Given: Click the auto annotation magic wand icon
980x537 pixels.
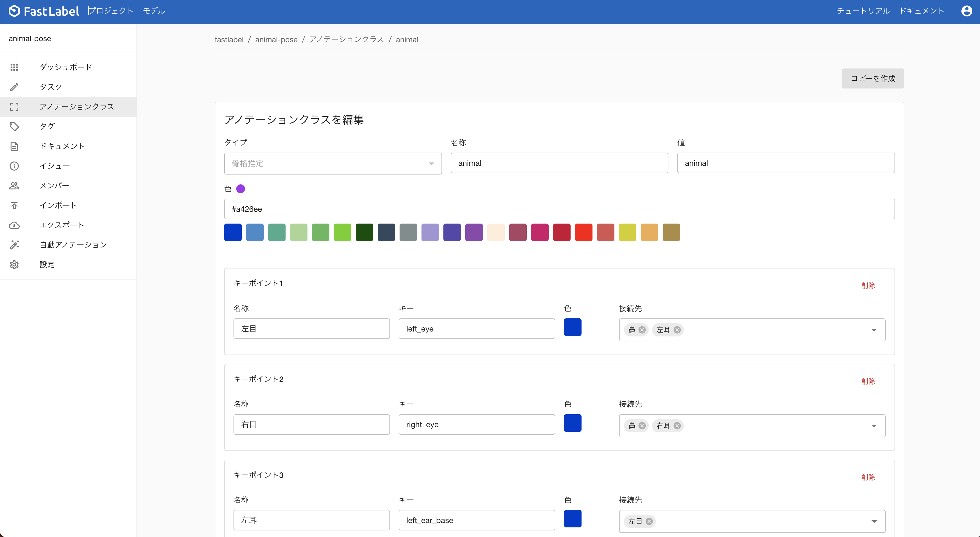Looking at the screenshot, I should coord(14,245).
